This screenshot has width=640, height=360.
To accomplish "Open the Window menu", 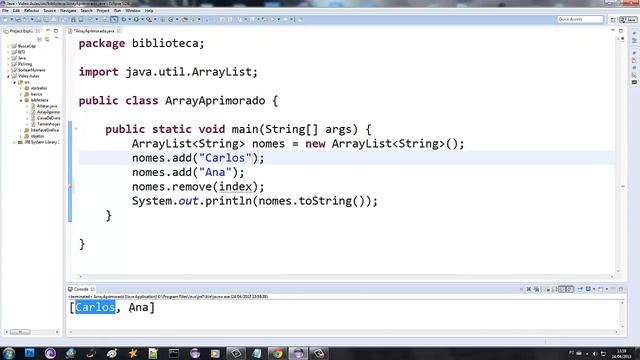I will pyautogui.click(x=133, y=11).
